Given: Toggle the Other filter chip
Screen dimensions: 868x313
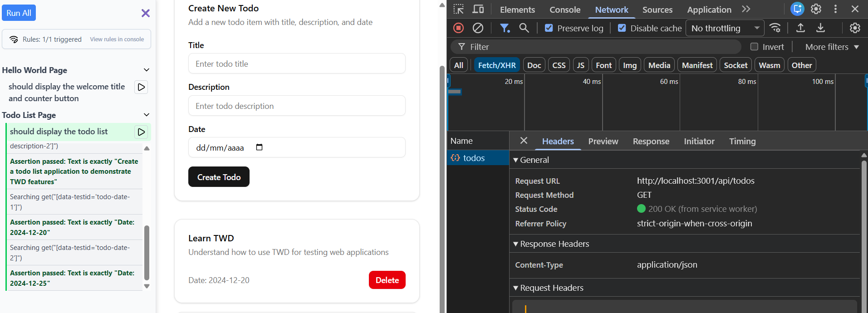Looking at the screenshot, I should pos(802,65).
